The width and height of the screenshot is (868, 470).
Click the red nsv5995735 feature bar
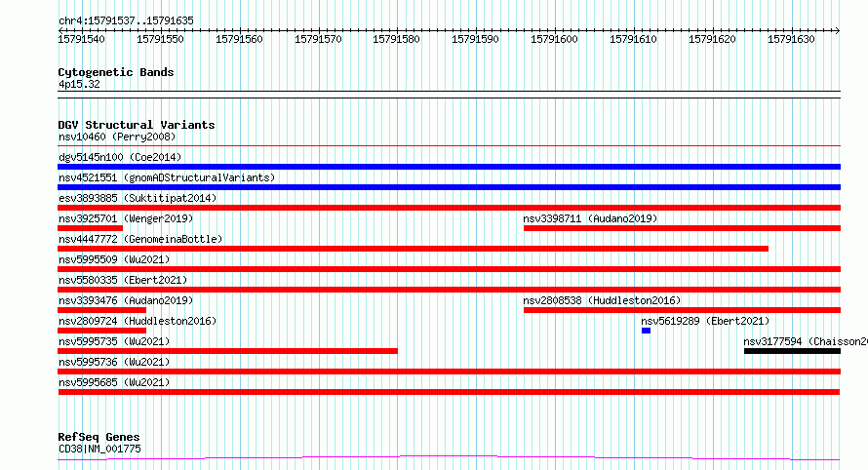[x=227, y=351]
